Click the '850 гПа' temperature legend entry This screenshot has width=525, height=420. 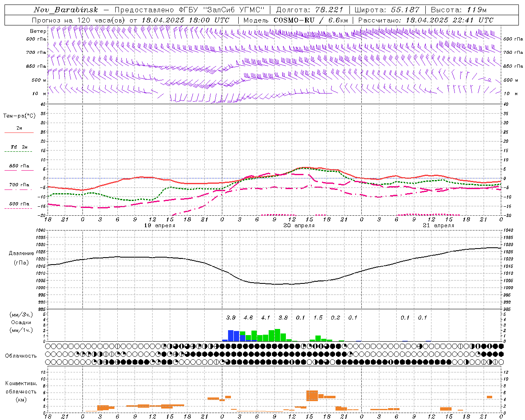pyautogui.click(x=19, y=166)
